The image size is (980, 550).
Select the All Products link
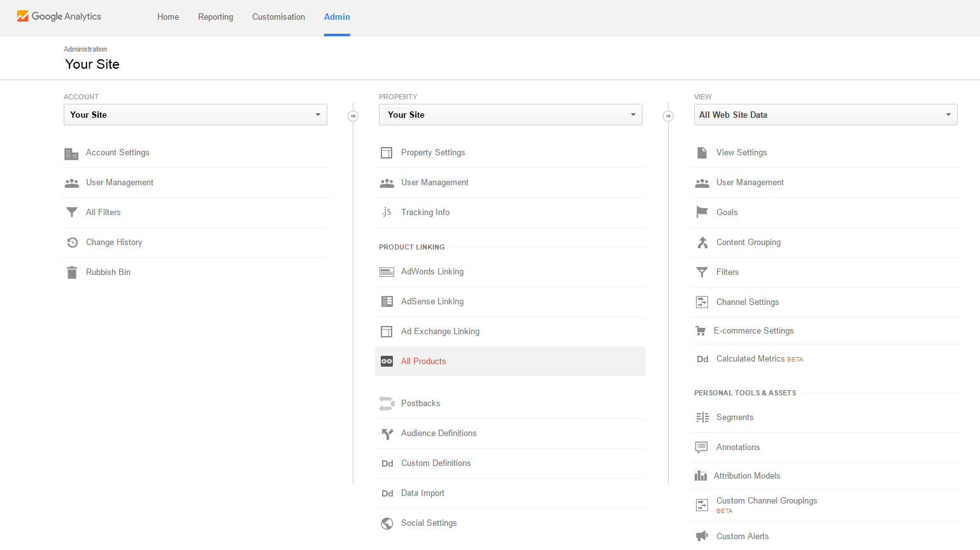coord(423,362)
